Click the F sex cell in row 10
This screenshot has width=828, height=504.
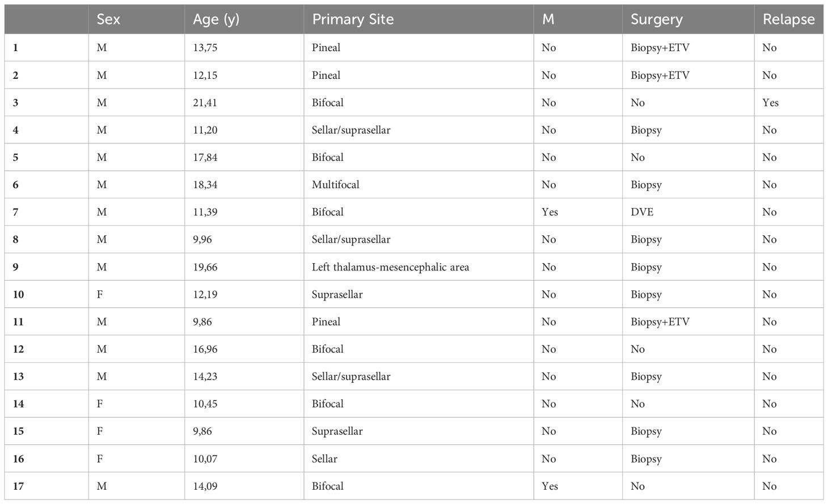tap(137, 294)
